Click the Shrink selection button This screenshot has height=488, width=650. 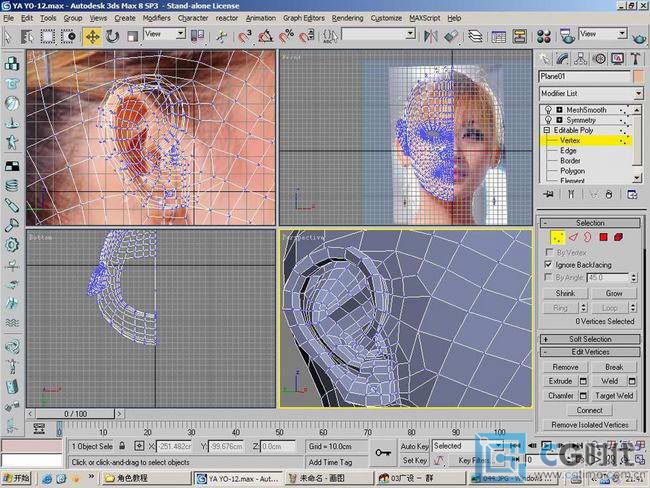pos(565,294)
